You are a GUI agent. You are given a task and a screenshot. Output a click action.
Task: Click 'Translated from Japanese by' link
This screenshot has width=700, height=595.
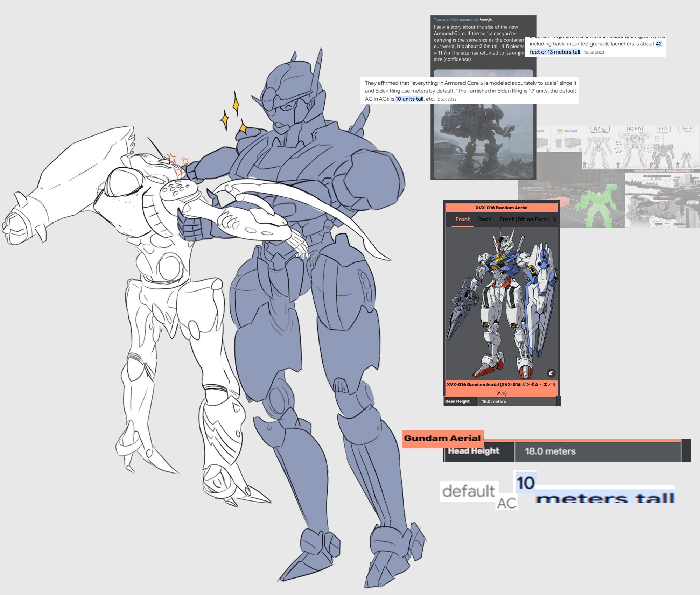tap(456, 20)
